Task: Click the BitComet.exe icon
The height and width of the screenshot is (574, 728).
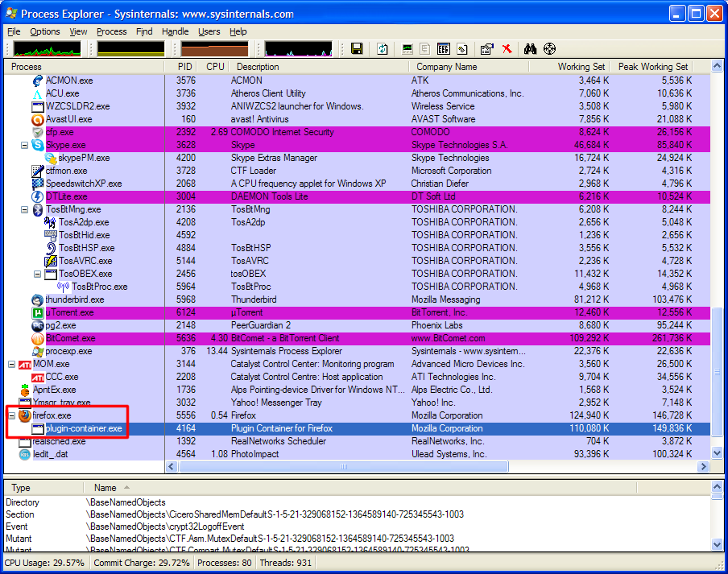Action: pos(38,339)
